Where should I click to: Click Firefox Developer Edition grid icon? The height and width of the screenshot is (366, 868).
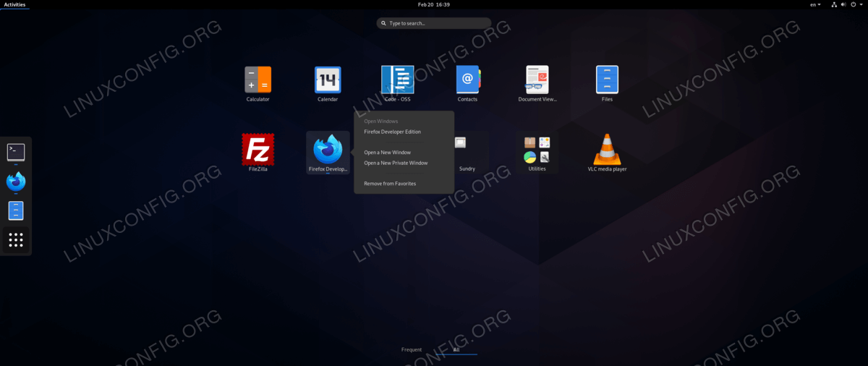pyautogui.click(x=328, y=153)
